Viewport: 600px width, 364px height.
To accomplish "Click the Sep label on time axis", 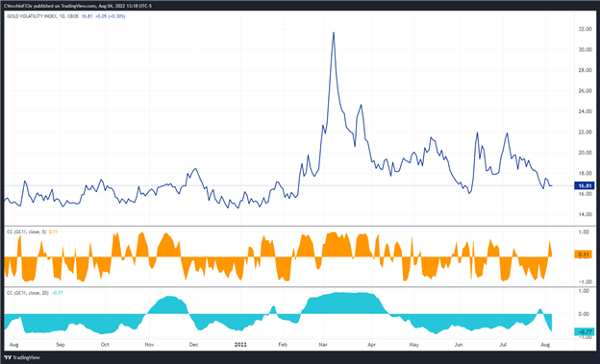I will 61,345.
